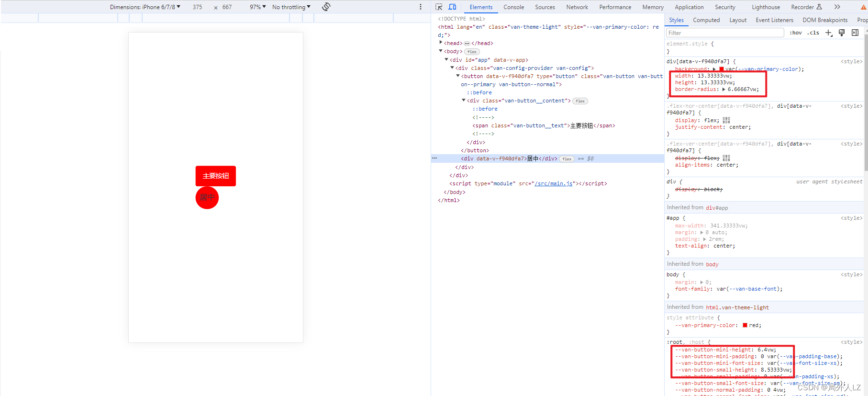Open style source link for body rule
Image resolution: width=868 pixels, height=396 pixels.
851,274
